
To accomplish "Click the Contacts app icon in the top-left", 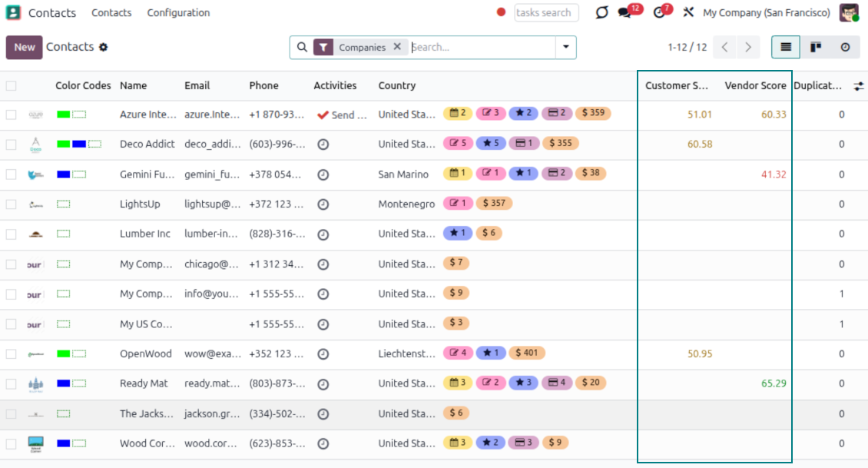I will coord(14,13).
